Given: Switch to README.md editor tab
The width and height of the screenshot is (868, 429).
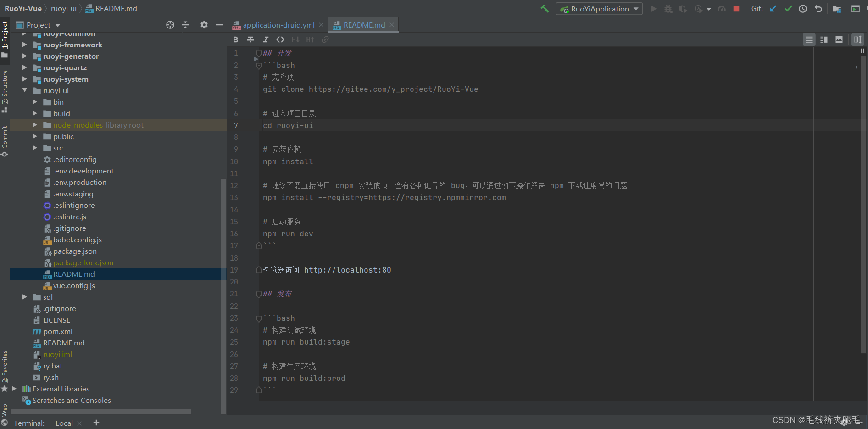Looking at the screenshot, I should tap(364, 25).
